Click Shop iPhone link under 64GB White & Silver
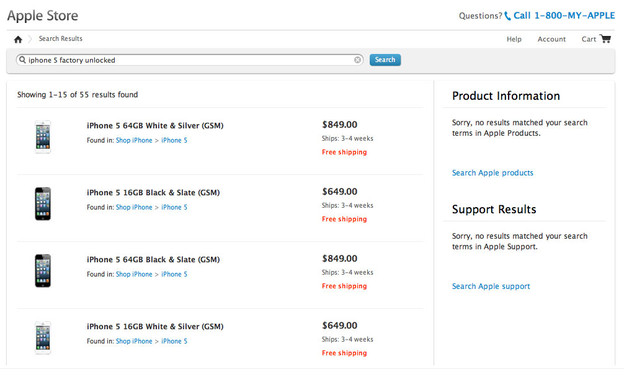624x377 pixels. click(x=134, y=140)
